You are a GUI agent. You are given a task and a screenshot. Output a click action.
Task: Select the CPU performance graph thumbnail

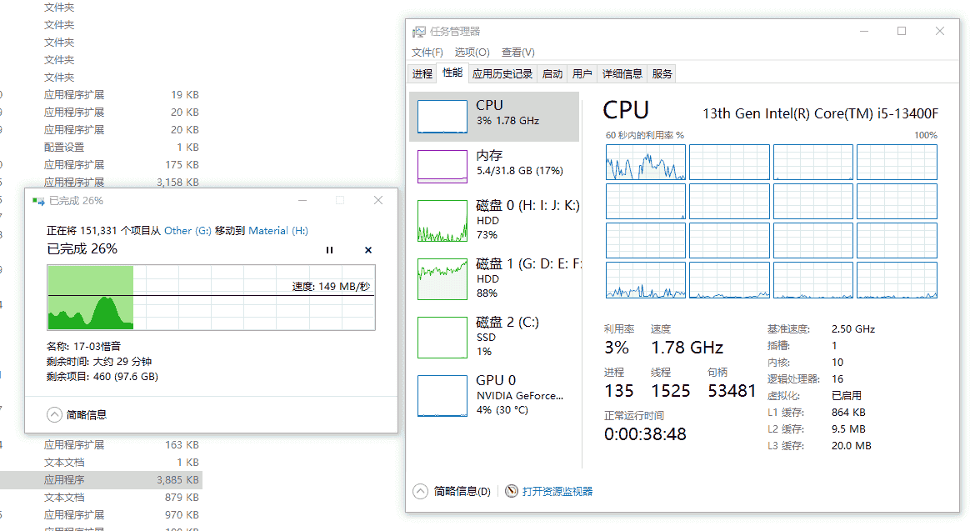coord(442,117)
